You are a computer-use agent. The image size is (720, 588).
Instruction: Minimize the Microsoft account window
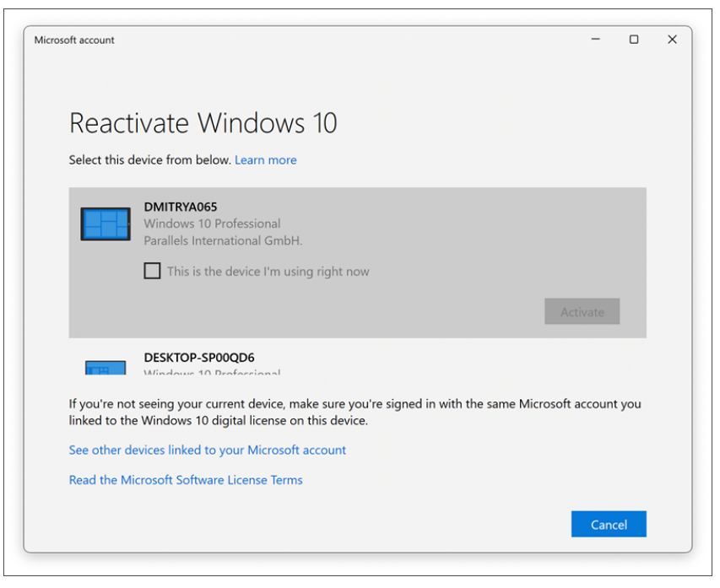point(595,40)
